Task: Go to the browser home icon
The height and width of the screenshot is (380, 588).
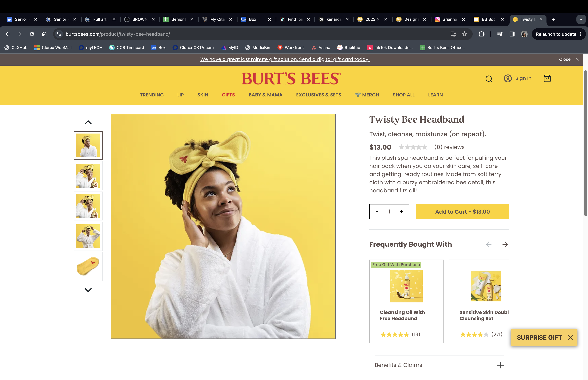Action: coord(44,34)
